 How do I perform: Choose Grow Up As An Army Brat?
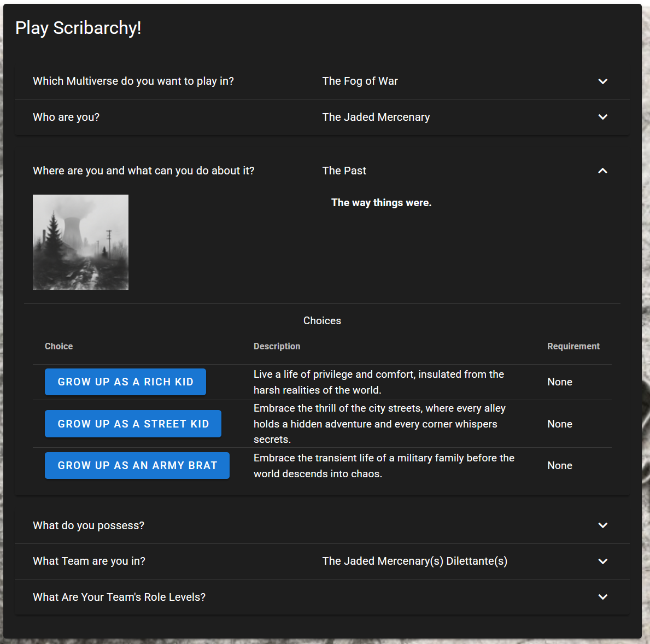click(137, 466)
